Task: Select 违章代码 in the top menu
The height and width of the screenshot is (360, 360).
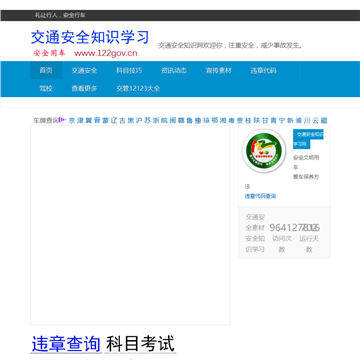Action: tap(263, 70)
